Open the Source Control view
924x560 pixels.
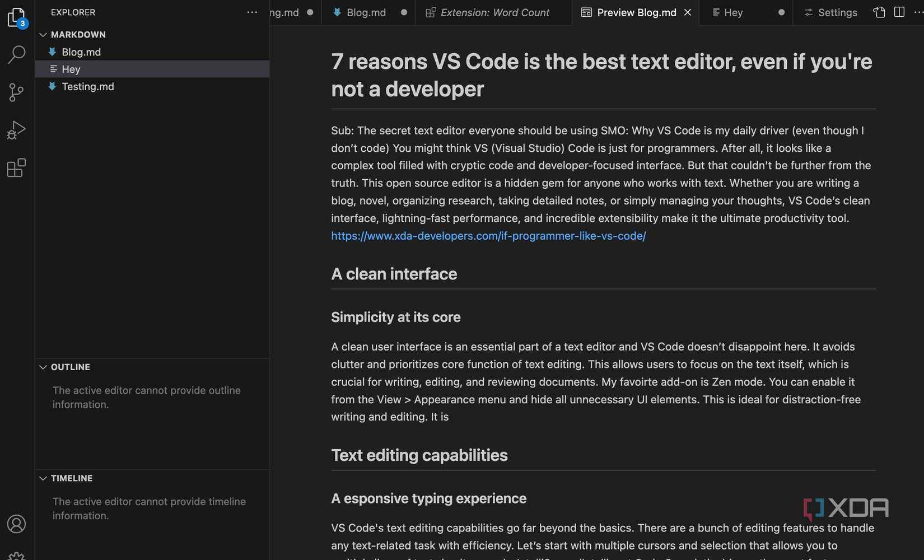16,92
